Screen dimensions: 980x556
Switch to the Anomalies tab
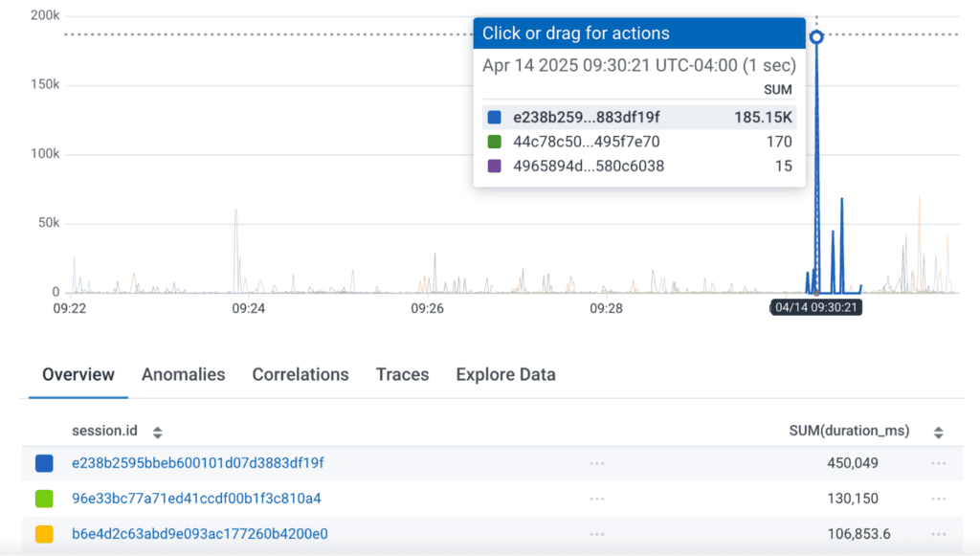click(183, 375)
